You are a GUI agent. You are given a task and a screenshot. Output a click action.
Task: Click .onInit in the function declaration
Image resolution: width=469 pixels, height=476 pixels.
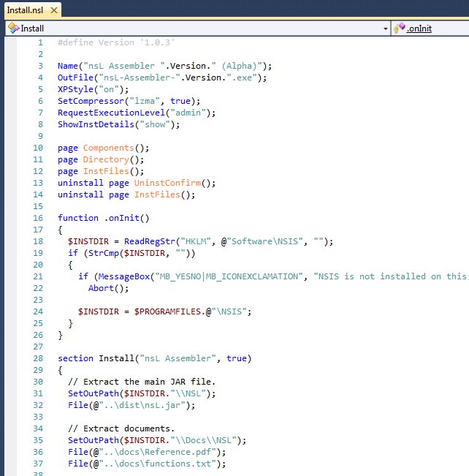pyautogui.click(x=122, y=218)
